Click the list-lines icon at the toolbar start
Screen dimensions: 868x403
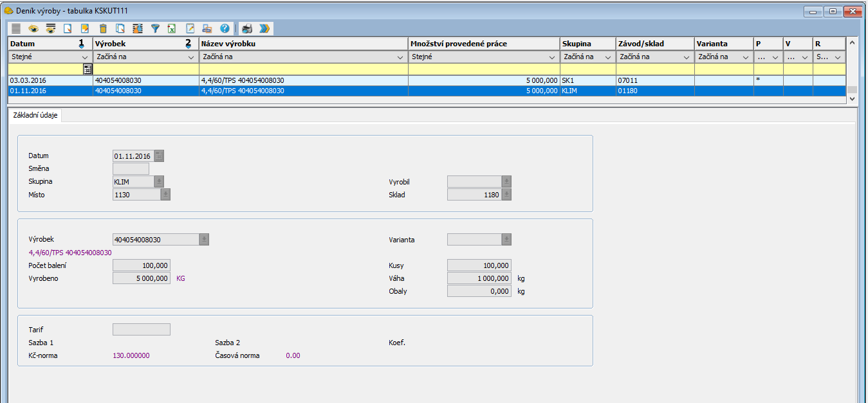point(16,28)
